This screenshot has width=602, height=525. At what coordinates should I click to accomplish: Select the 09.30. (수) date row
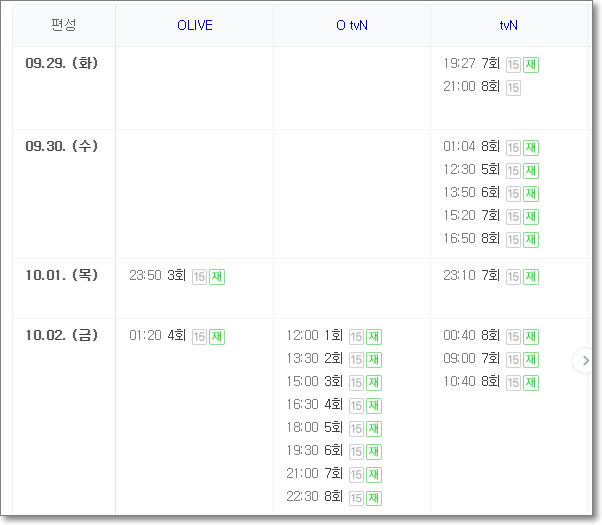tap(61, 146)
